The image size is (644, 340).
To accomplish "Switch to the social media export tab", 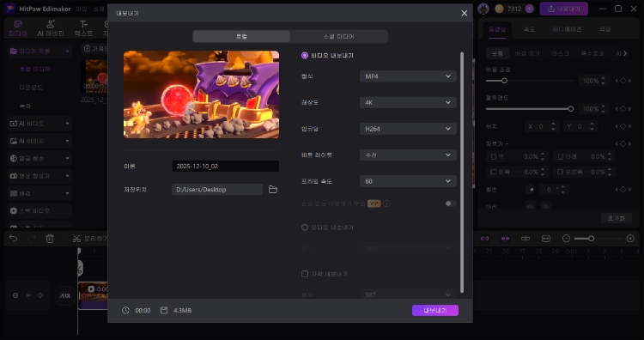I will (x=339, y=37).
